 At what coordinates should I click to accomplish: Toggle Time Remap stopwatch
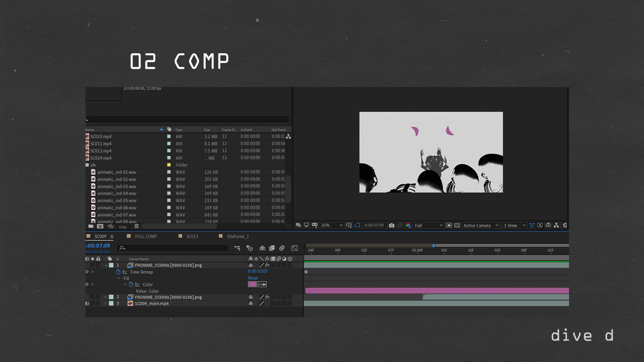118,272
